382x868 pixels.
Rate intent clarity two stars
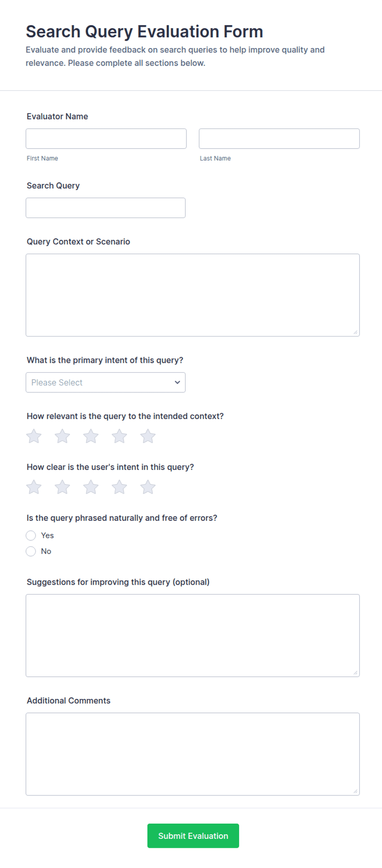click(x=62, y=487)
